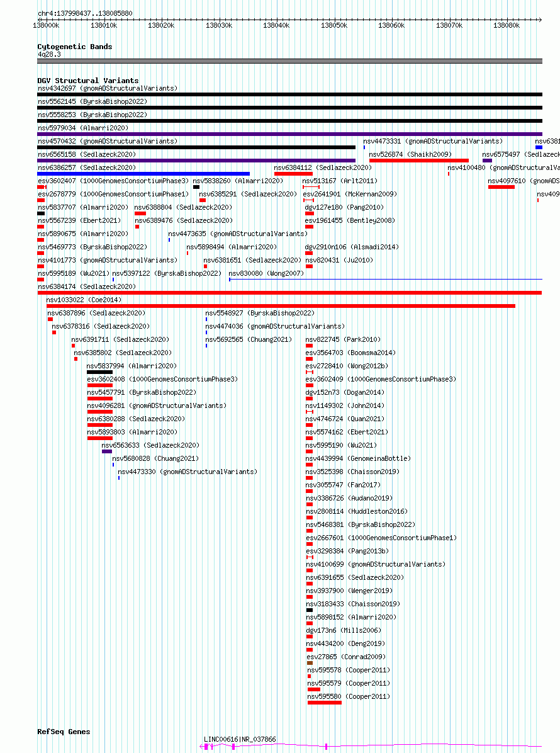560x753 pixels.
Task: Click nsv6388804 (Sedlazeck2020) label
Action: (183, 208)
